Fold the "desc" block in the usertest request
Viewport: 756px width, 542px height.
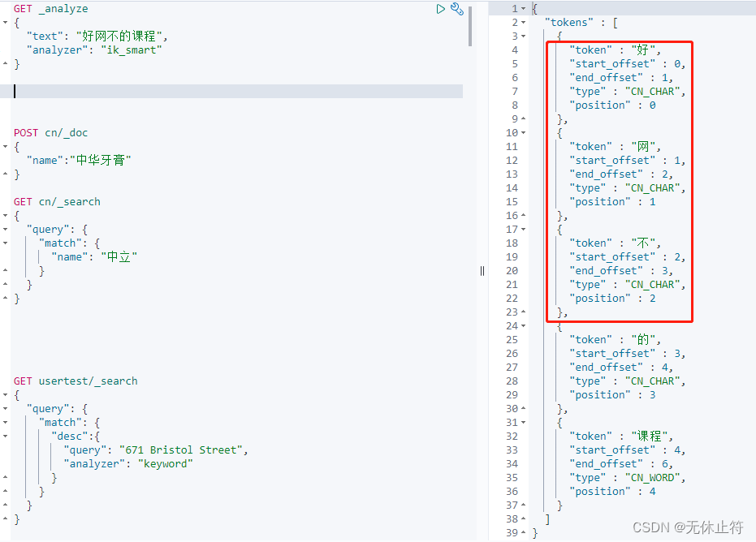coord(6,437)
